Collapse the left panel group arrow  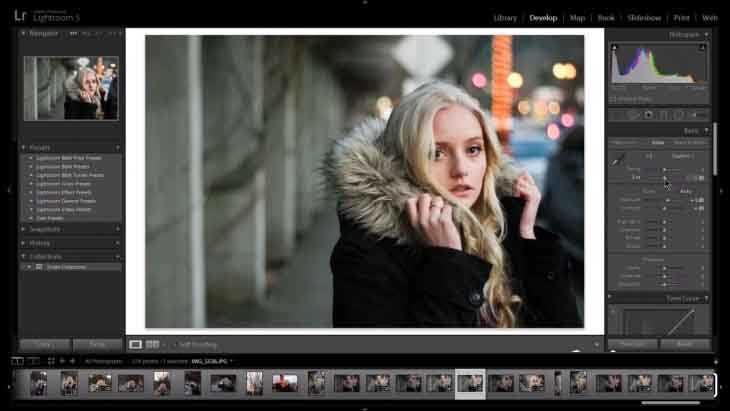pyautogui.click(x=8, y=189)
